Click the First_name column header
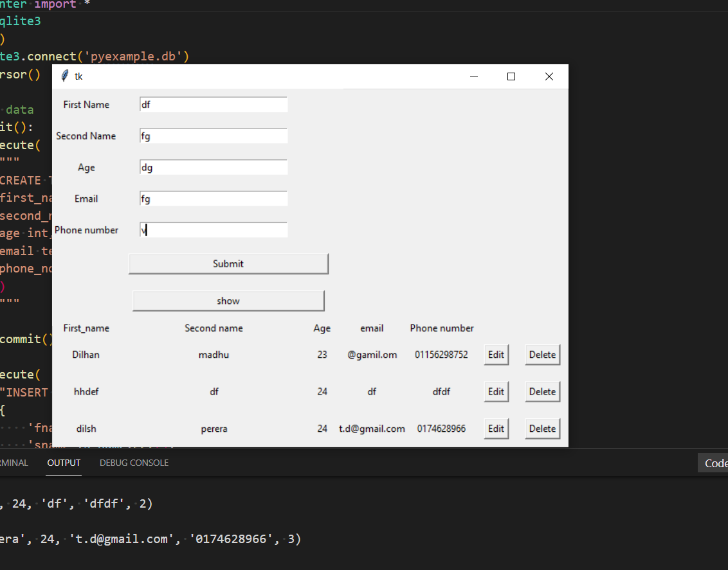This screenshot has height=570, width=728. click(86, 328)
